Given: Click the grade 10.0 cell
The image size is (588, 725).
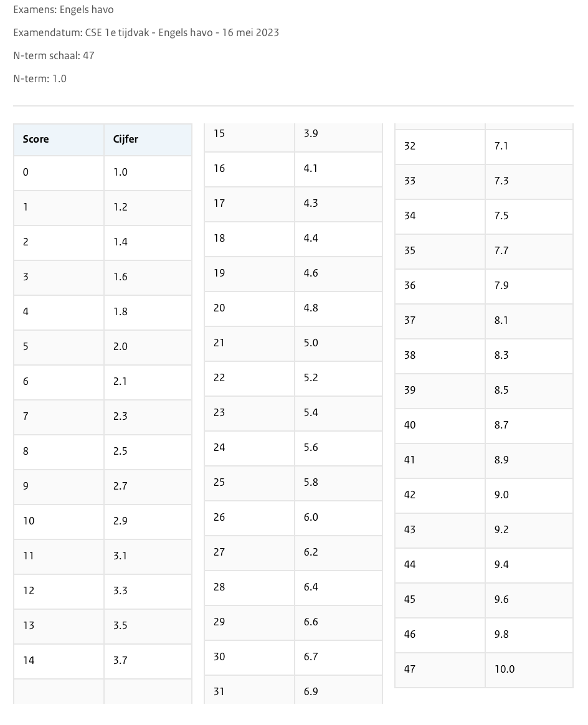Looking at the screenshot, I should 505,670.
